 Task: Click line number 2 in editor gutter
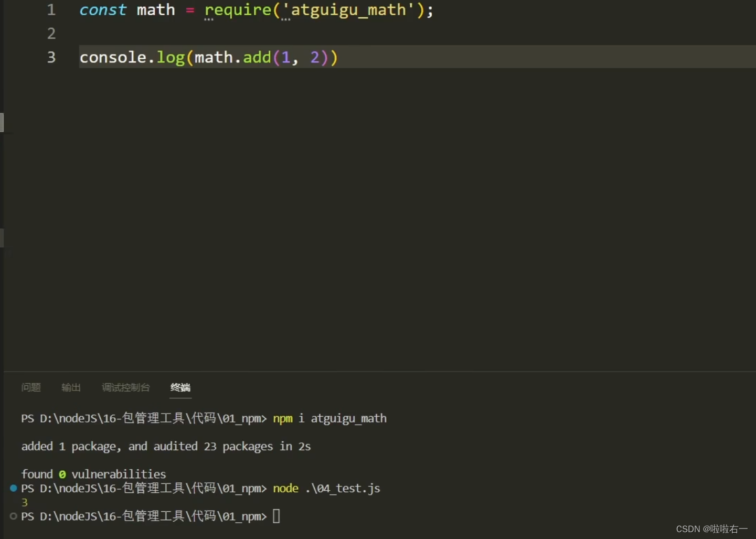51,34
